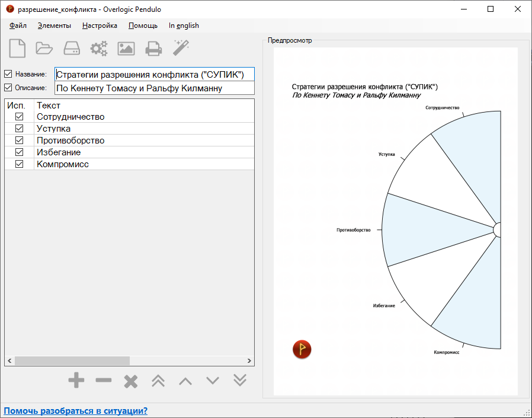
Task: Open a file with the folder icon
Action: coord(44,48)
